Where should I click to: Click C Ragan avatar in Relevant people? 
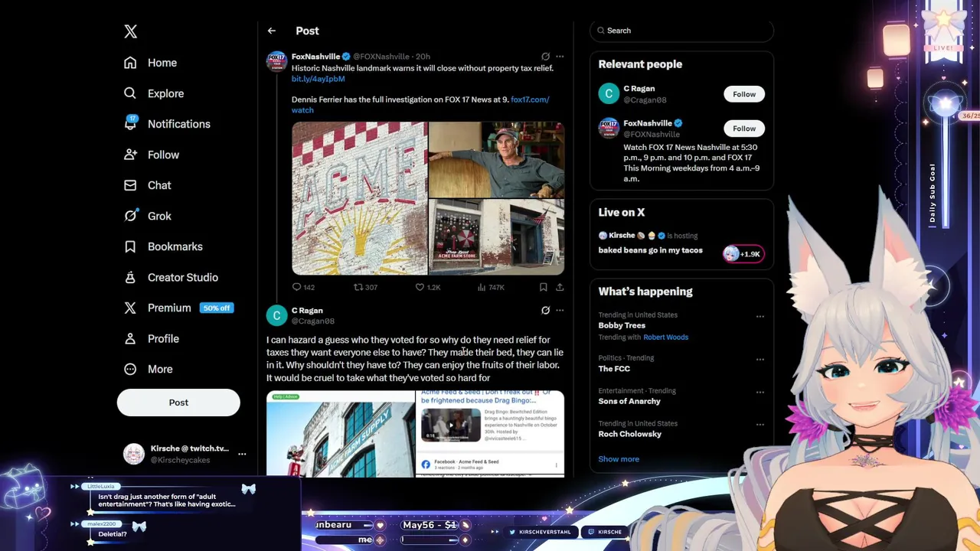pos(609,93)
